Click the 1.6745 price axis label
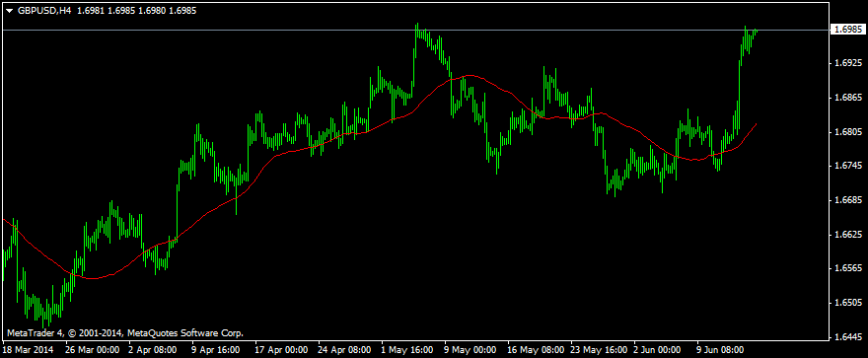 [847, 166]
